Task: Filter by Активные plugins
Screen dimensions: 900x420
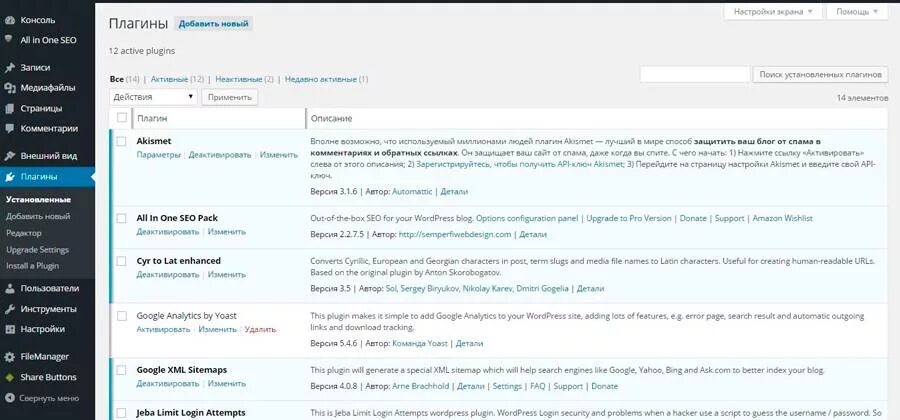Action: click(169, 79)
